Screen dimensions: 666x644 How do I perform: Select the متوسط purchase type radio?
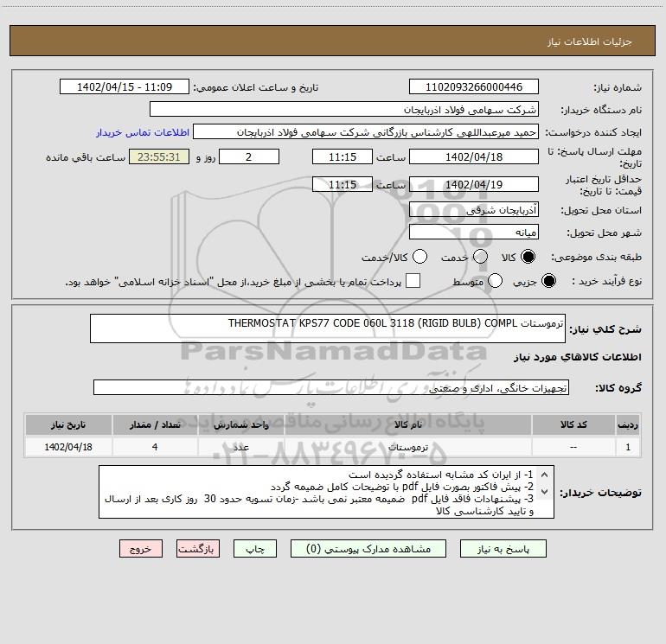pyautogui.click(x=495, y=281)
